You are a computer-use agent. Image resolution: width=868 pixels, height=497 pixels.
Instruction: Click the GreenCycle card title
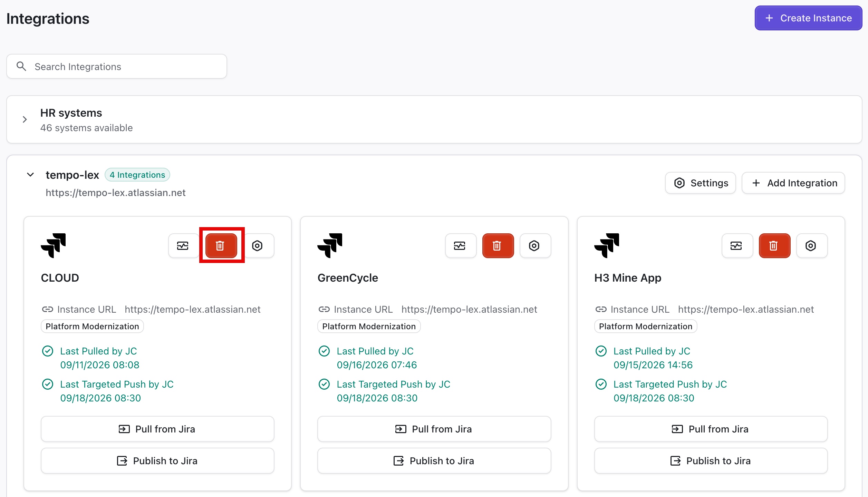pyautogui.click(x=348, y=278)
